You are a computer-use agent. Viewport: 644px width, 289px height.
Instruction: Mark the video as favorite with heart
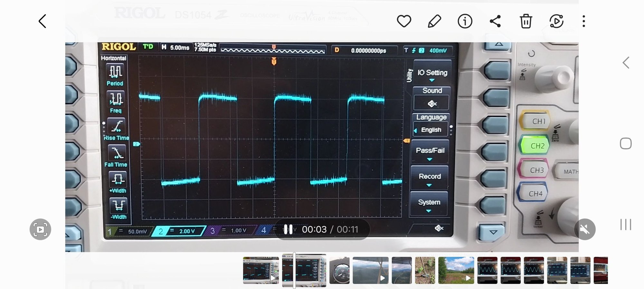coord(404,21)
